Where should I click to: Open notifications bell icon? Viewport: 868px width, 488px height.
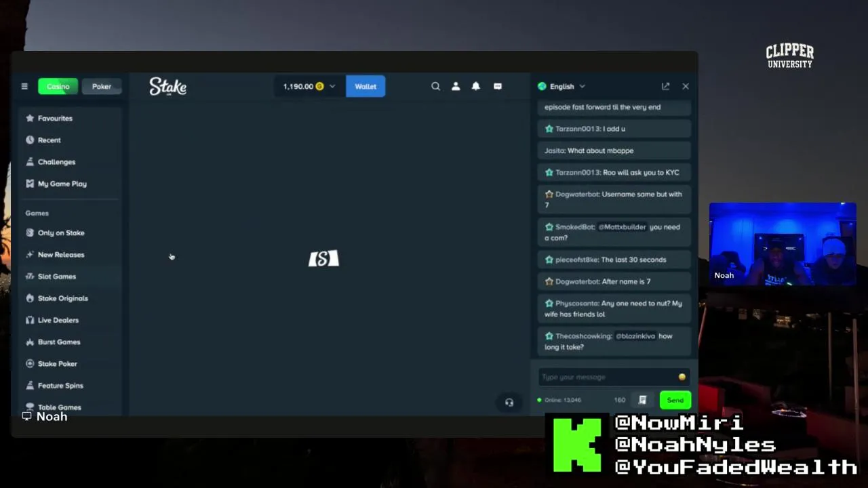click(x=476, y=86)
